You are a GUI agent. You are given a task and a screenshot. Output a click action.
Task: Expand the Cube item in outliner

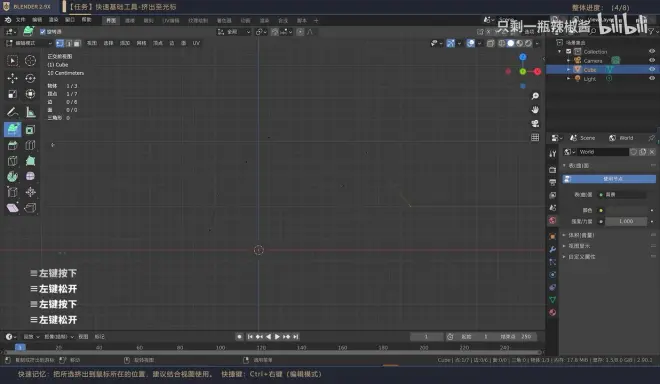pyautogui.click(x=568, y=69)
